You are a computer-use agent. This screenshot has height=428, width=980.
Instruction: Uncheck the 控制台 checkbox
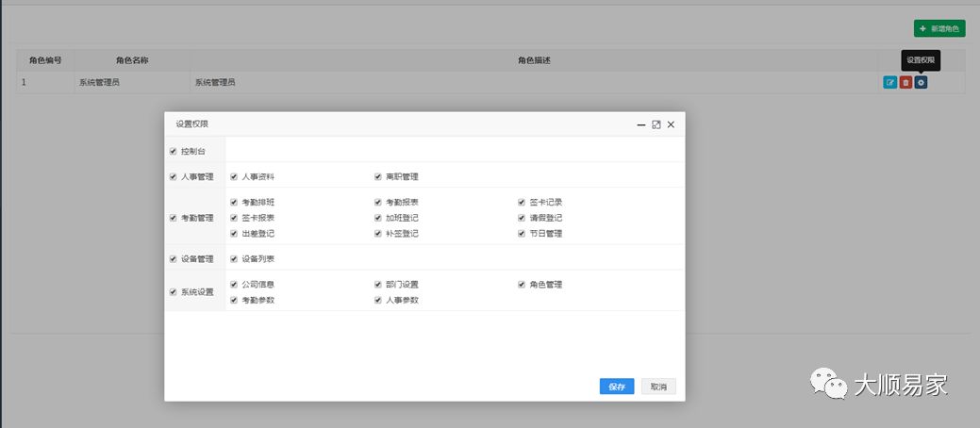point(174,151)
